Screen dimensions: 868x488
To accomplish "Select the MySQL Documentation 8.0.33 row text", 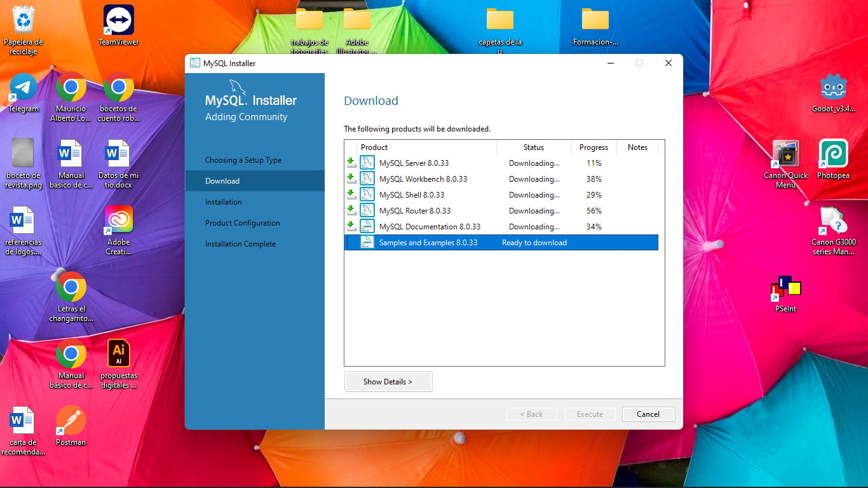I will pyautogui.click(x=430, y=227).
